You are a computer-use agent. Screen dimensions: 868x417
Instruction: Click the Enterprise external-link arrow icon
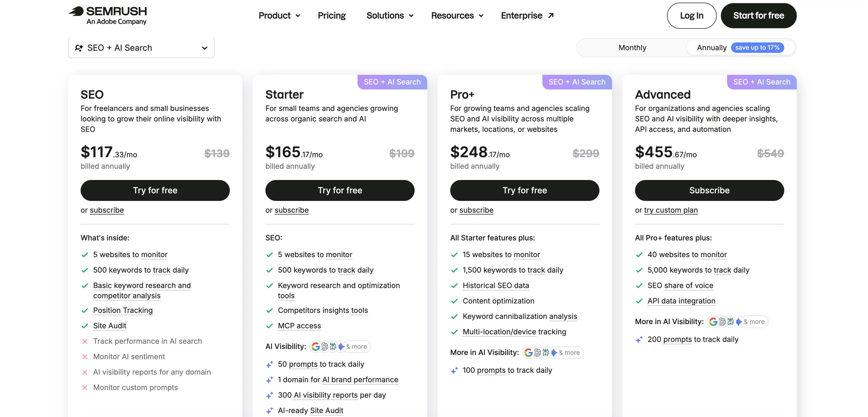pyautogui.click(x=551, y=15)
